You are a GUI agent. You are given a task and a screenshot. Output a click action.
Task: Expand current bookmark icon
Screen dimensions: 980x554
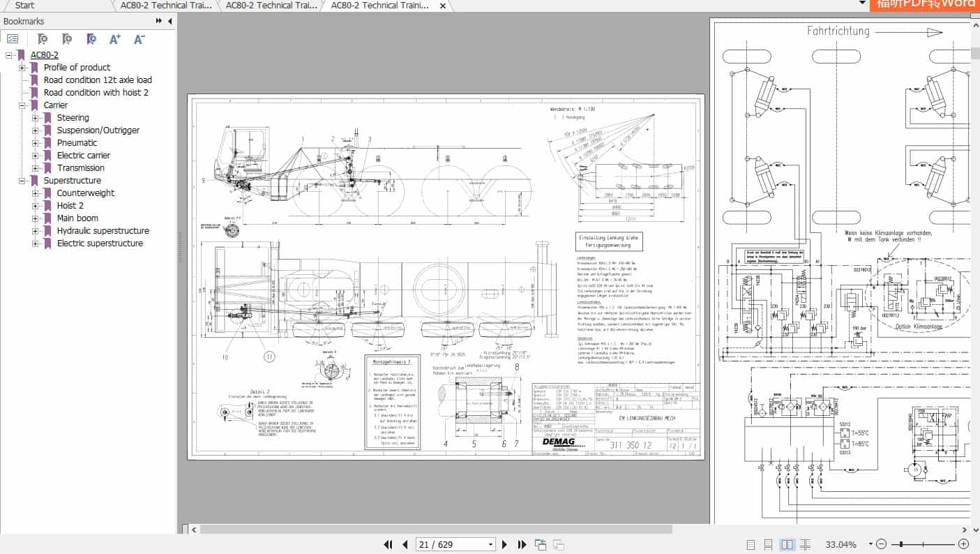91,39
